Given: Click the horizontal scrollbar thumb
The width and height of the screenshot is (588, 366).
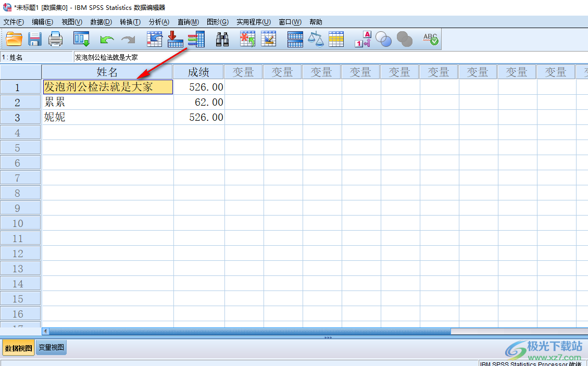Looking at the screenshot, I should [x=250, y=331].
